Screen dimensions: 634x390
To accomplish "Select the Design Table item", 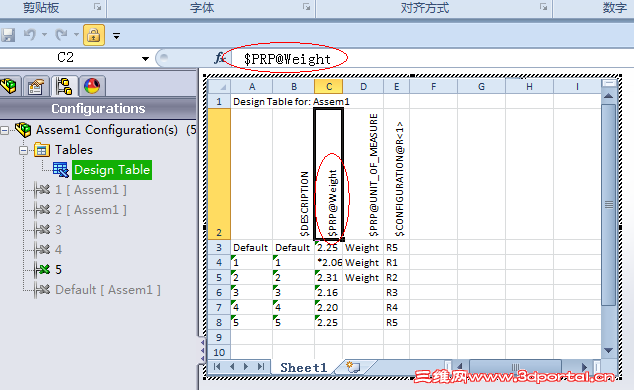I will [x=112, y=170].
